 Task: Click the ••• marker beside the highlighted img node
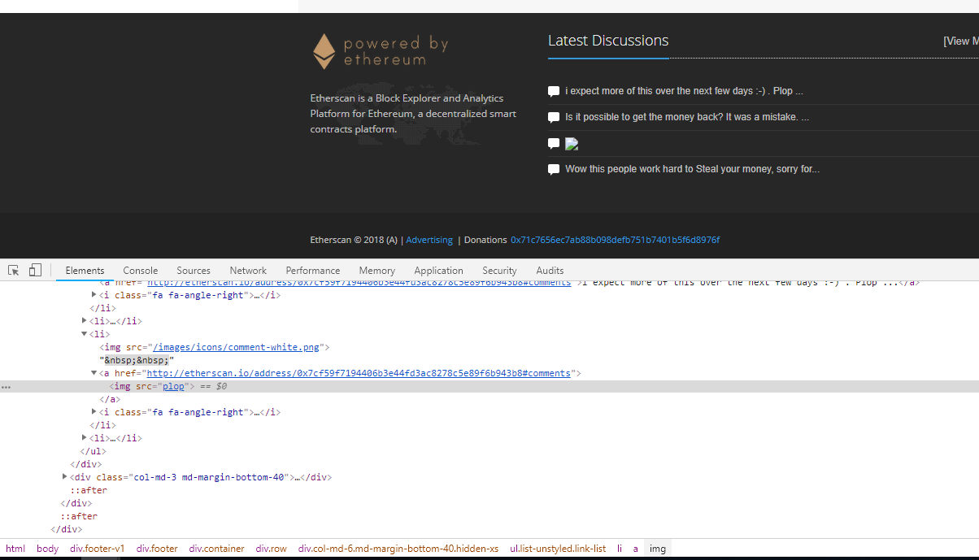[x=7, y=386]
